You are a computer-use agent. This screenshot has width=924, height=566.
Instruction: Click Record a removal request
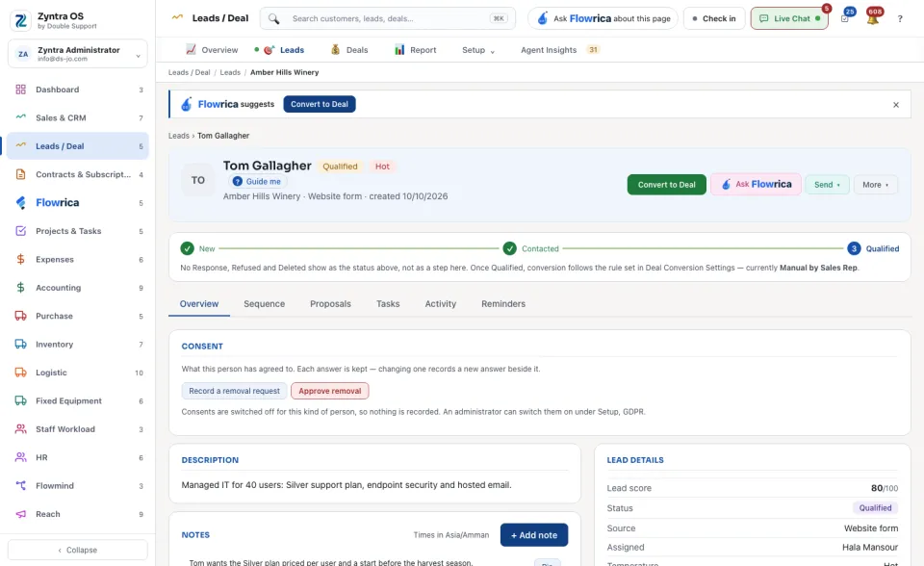pyautogui.click(x=234, y=391)
